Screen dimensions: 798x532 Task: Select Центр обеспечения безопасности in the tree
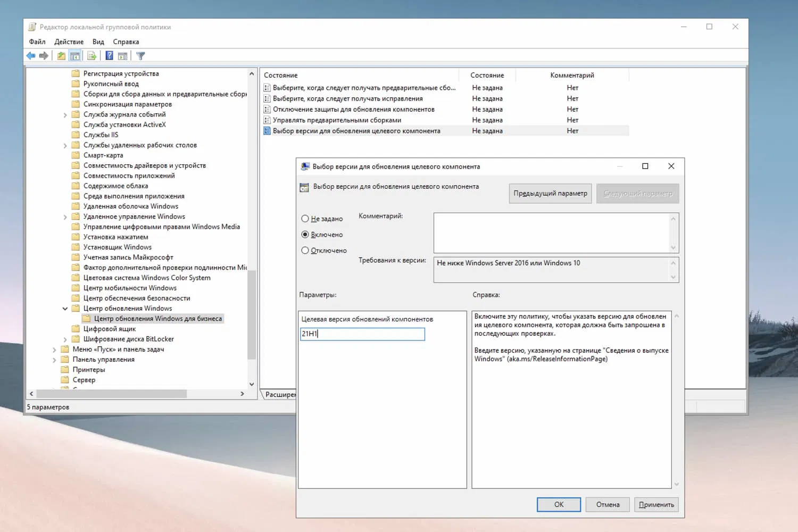[137, 298]
